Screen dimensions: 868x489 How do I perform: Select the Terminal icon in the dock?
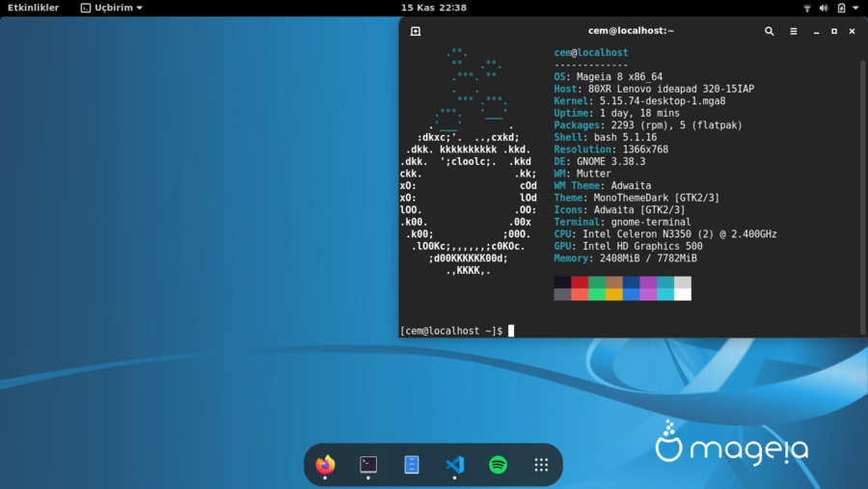[368, 464]
